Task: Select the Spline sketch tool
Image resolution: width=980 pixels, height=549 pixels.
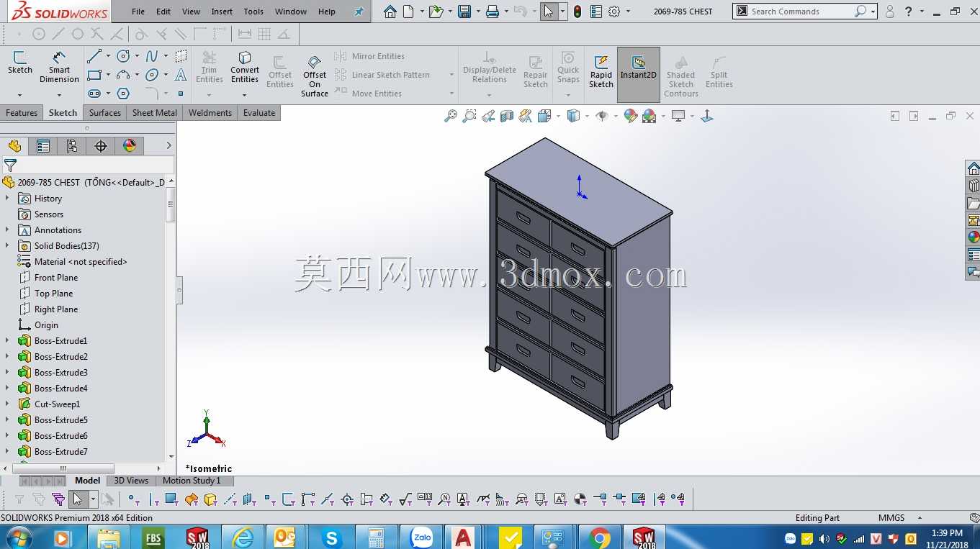Action: click(152, 56)
